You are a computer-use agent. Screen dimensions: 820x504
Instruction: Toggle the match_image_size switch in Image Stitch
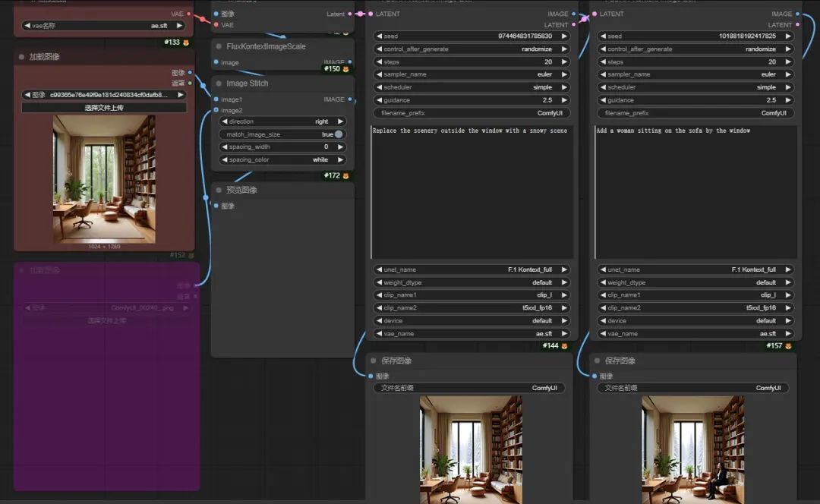[338, 134]
